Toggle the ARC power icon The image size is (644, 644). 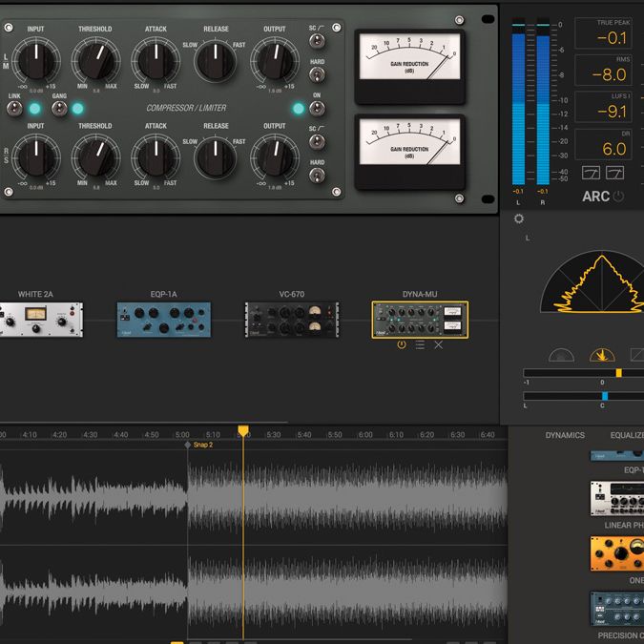coord(619,197)
